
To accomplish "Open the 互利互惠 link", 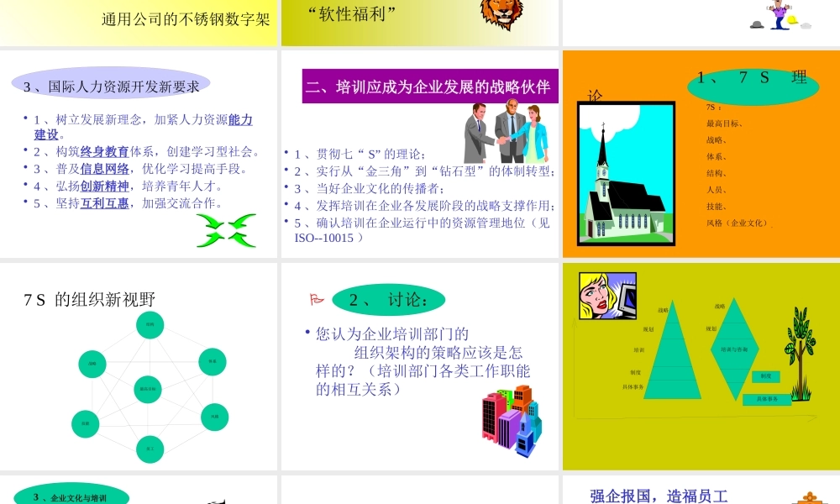I will 104,203.
